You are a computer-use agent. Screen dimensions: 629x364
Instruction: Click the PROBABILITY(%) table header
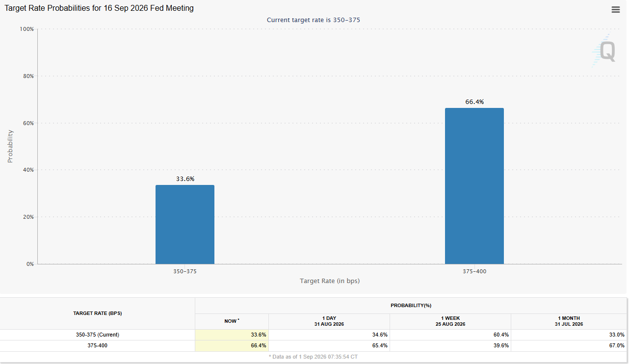(x=411, y=305)
